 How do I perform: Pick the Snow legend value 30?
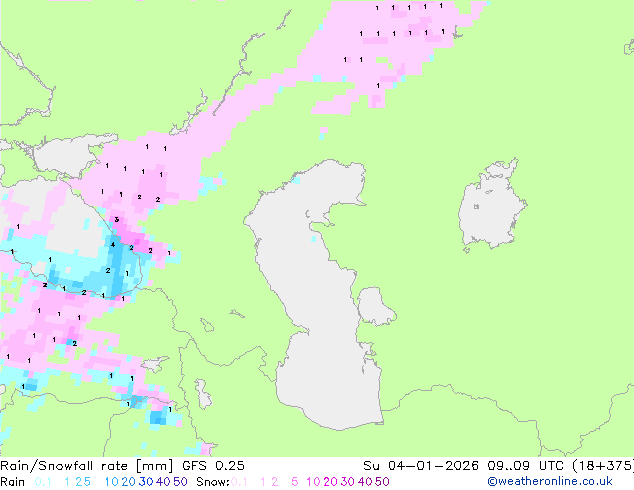(x=348, y=482)
